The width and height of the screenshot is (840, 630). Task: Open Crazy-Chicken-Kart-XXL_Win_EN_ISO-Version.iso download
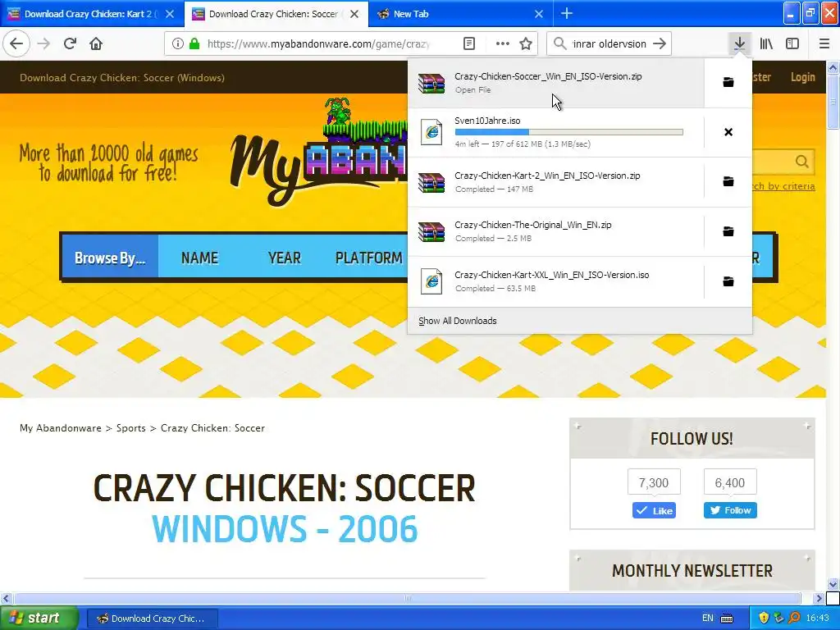[x=555, y=281]
